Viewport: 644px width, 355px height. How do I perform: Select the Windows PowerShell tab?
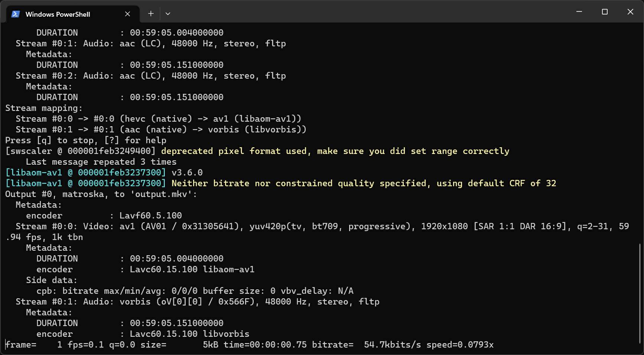click(x=58, y=14)
